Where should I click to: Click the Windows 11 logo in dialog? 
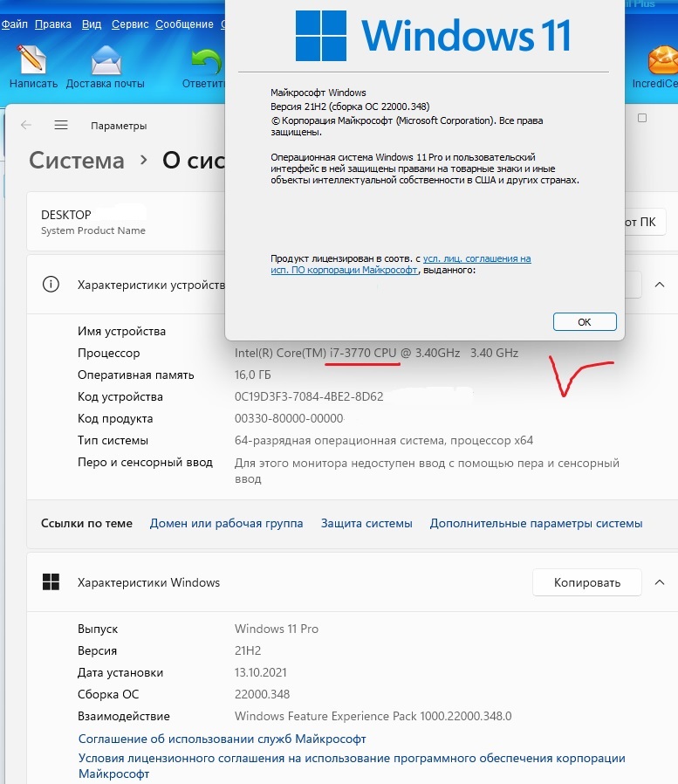coord(433,36)
